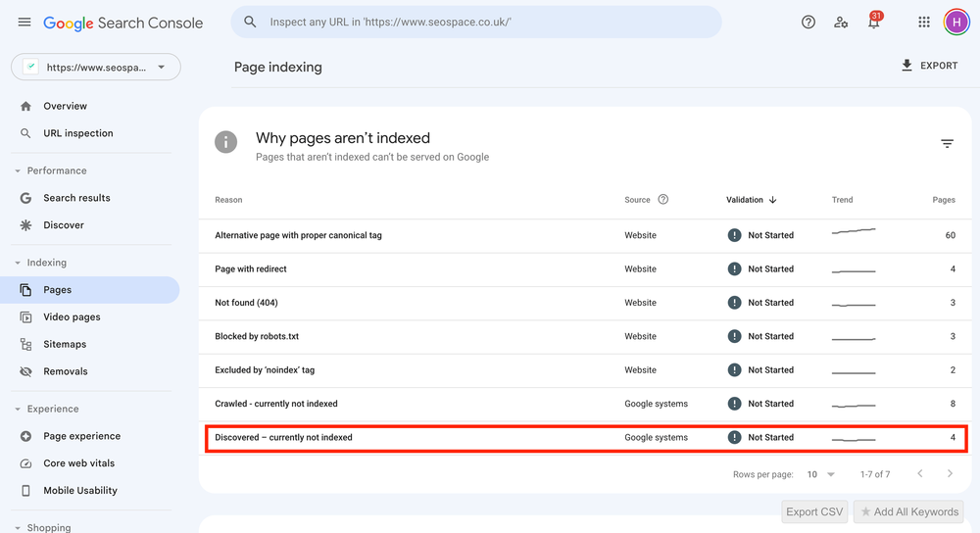Click the Inspect any URL search field
The width and height of the screenshot is (980, 533).
[x=476, y=22]
